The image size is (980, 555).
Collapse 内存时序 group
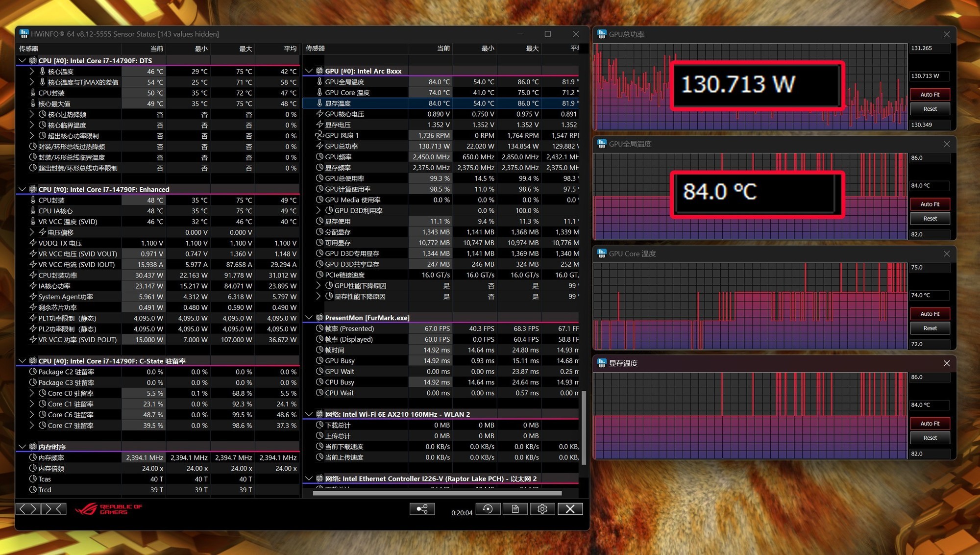tap(22, 447)
